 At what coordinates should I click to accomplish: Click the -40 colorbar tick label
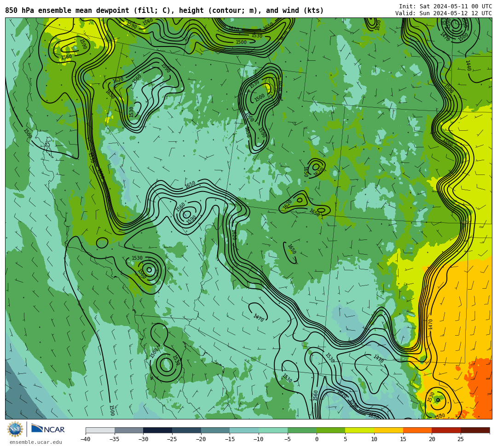pyautogui.click(x=85, y=439)
